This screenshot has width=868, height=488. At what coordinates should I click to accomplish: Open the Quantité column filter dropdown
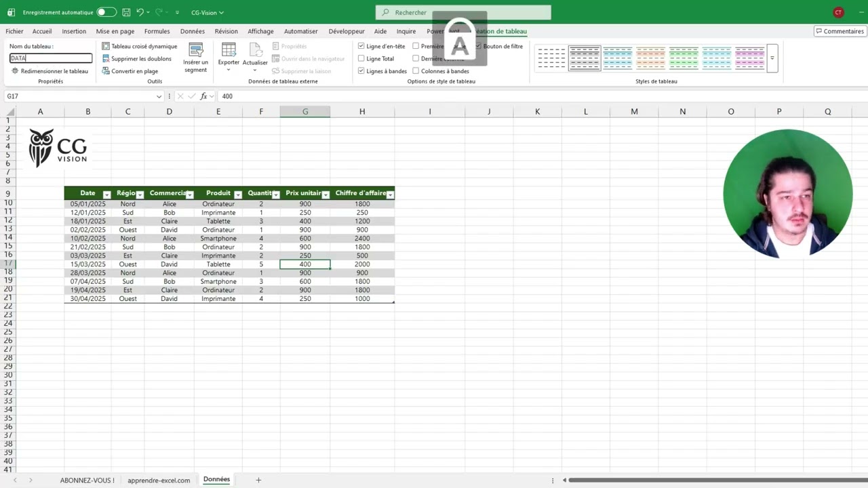click(276, 195)
